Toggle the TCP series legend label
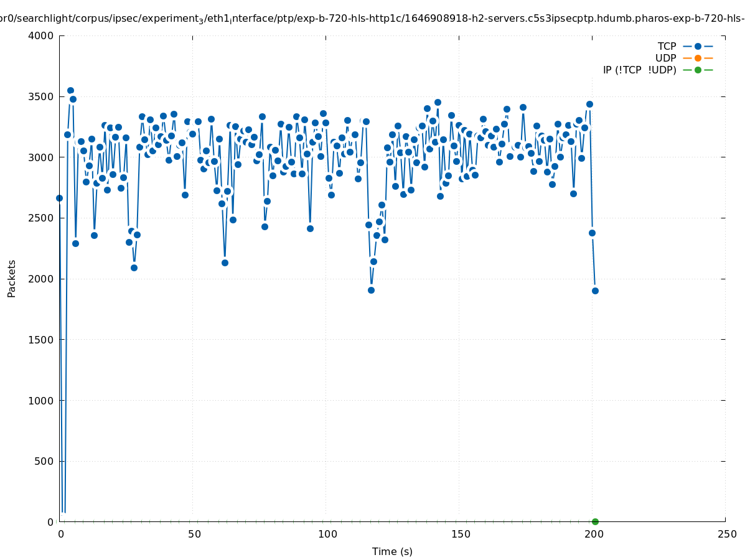745x560 pixels. click(x=667, y=46)
